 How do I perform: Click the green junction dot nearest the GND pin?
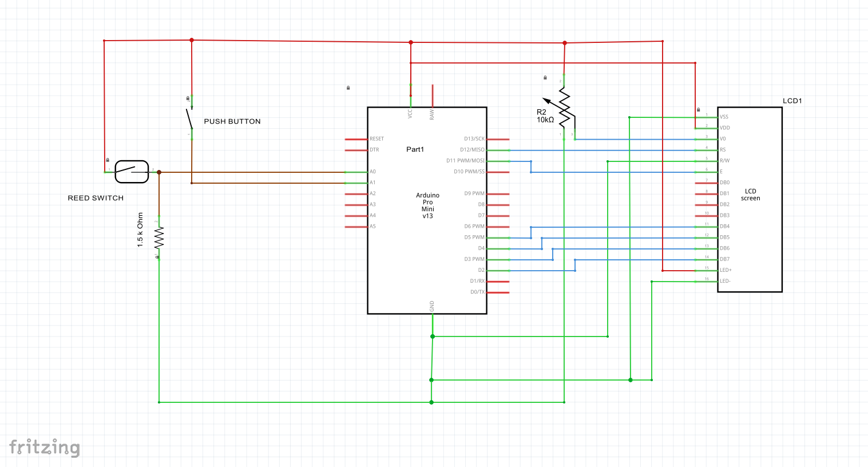433,337
